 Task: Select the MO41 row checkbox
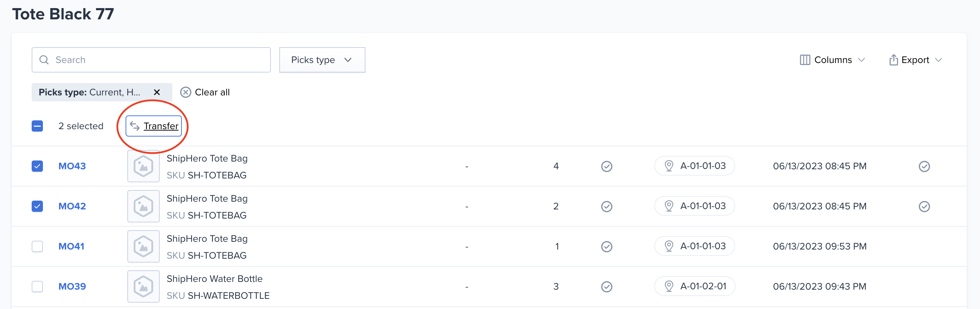(37, 247)
